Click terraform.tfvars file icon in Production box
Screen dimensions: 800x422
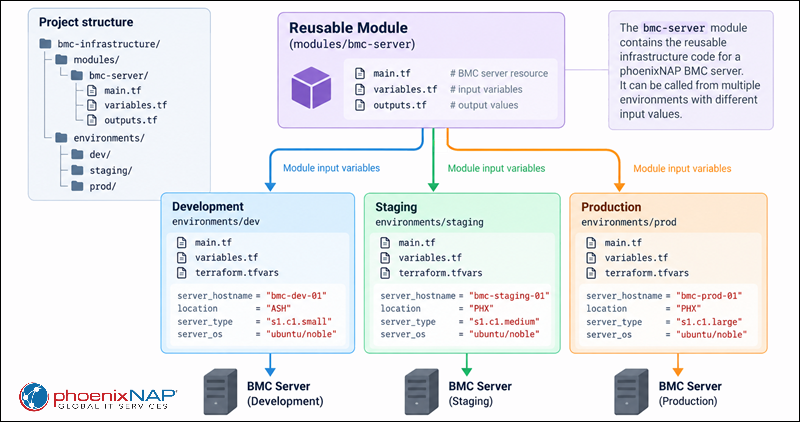click(x=591, y=273)
